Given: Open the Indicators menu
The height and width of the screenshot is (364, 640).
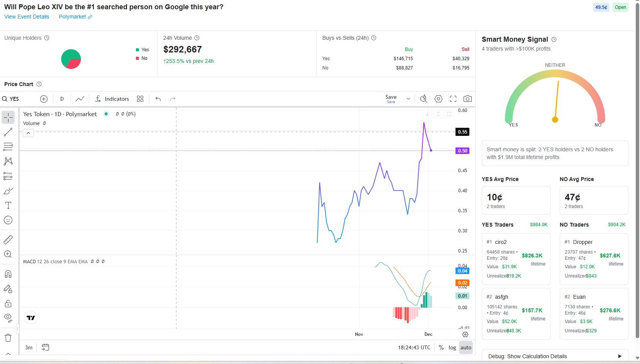Looking at the screenshot, I should click(112, 99).
